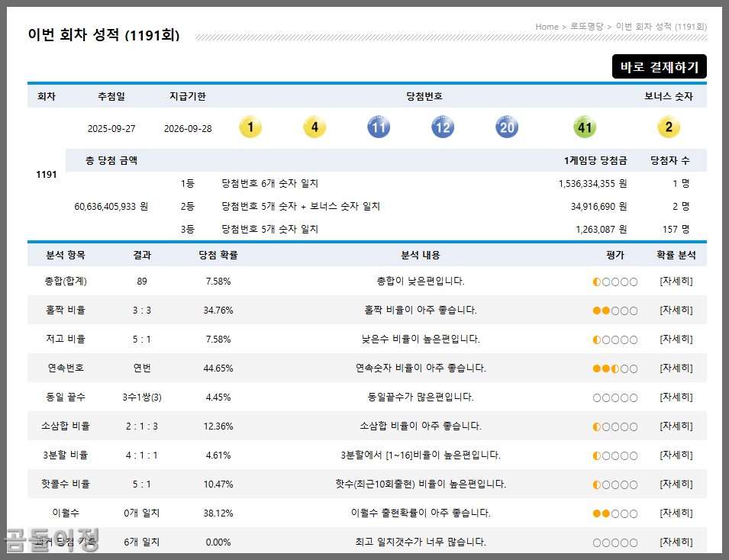Select the yellow number 4 lottery ball
The height and width of the screenshot is (560, 729).
314,127
